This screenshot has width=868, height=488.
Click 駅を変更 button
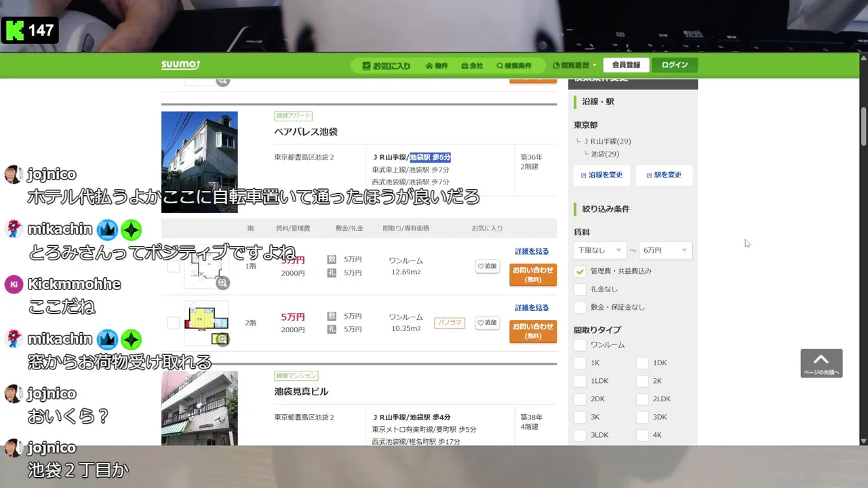tap(664, 175)
